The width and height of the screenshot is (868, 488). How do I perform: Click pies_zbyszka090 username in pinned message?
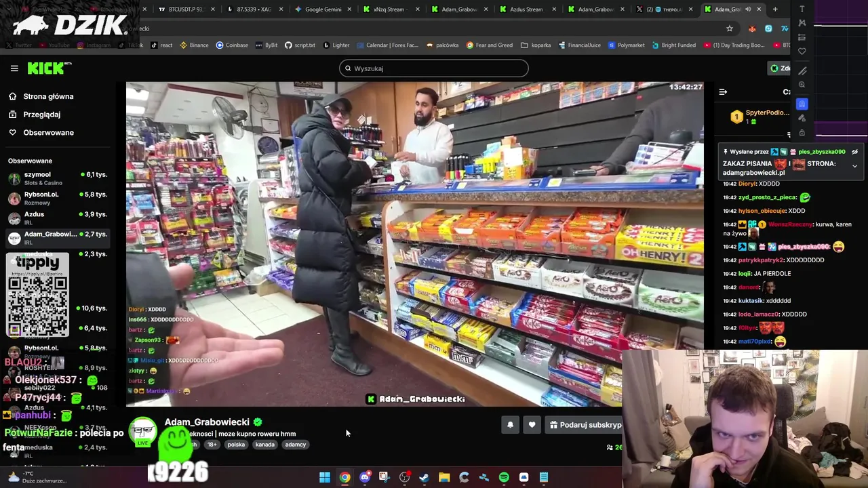[822, 152]
